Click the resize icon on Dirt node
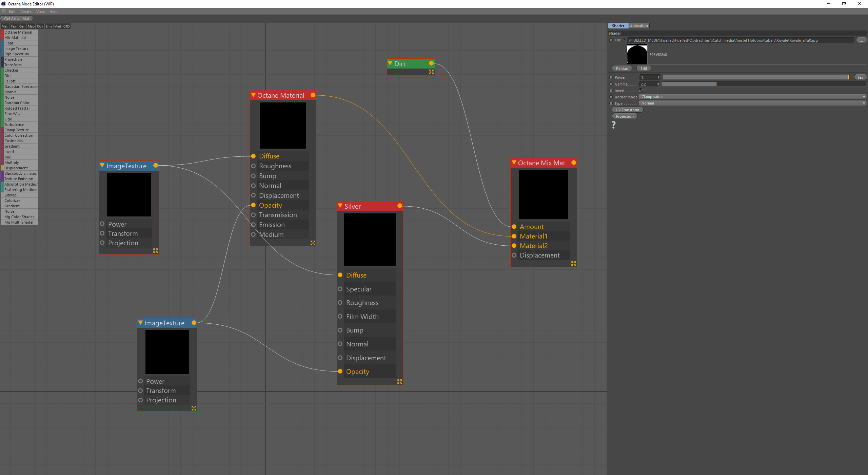Viewport: 868px width, 475px height. coord(431,72)
